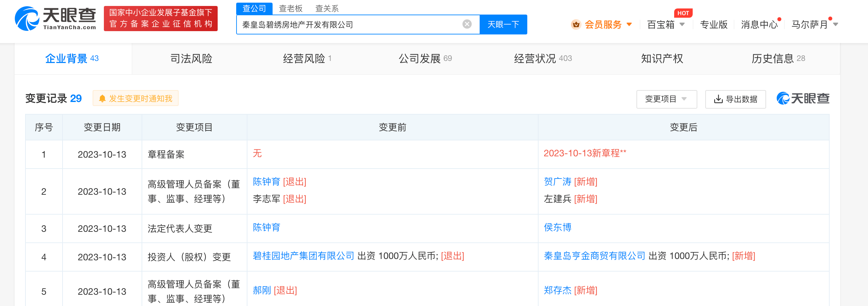This screenshot has height=306, width=868.
Task: Switch to the 查老板 search tab
Action: 290,8
